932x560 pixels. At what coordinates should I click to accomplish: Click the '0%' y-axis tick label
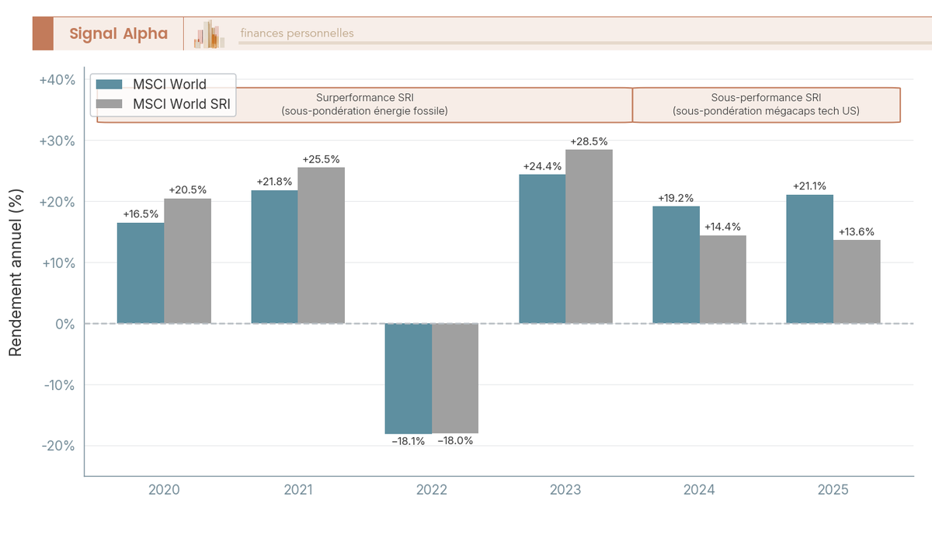tap(64, 324)
